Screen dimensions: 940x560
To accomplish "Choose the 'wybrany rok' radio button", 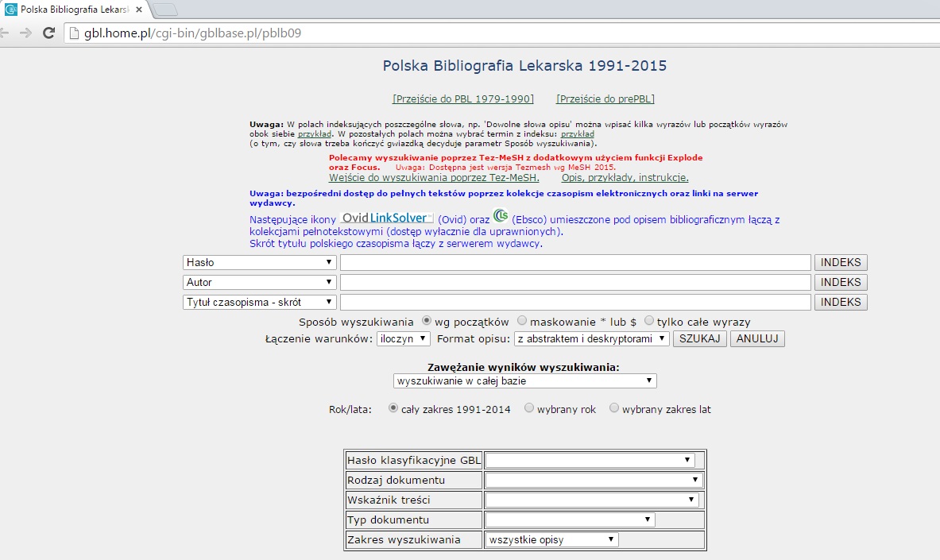I will point(528,408).
